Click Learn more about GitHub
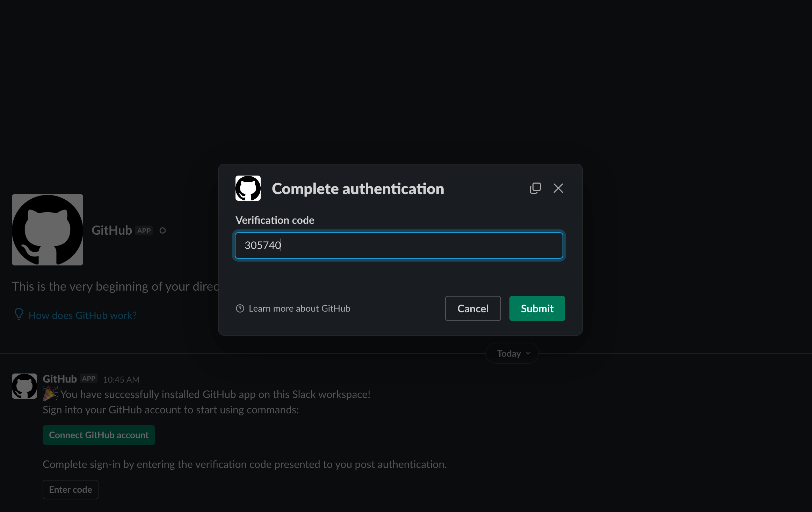This screenshot has width=812, height=512. (x=299, y=308)
